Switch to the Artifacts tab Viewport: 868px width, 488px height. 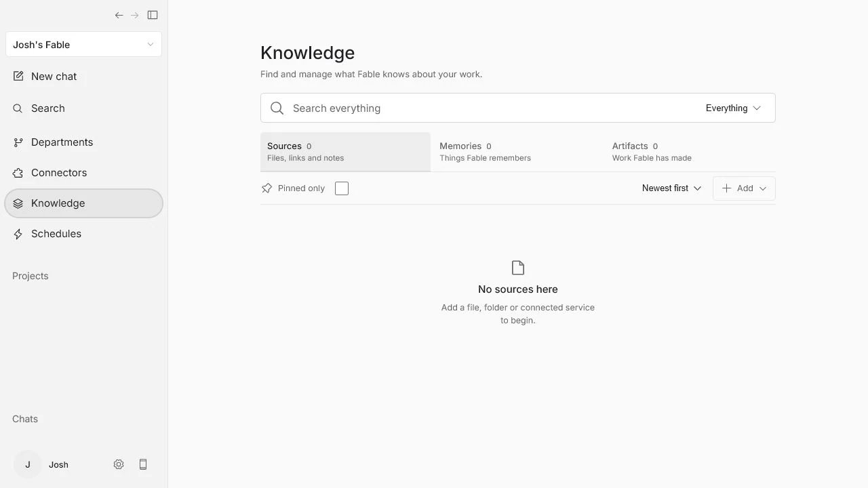[x=690, y=152]
